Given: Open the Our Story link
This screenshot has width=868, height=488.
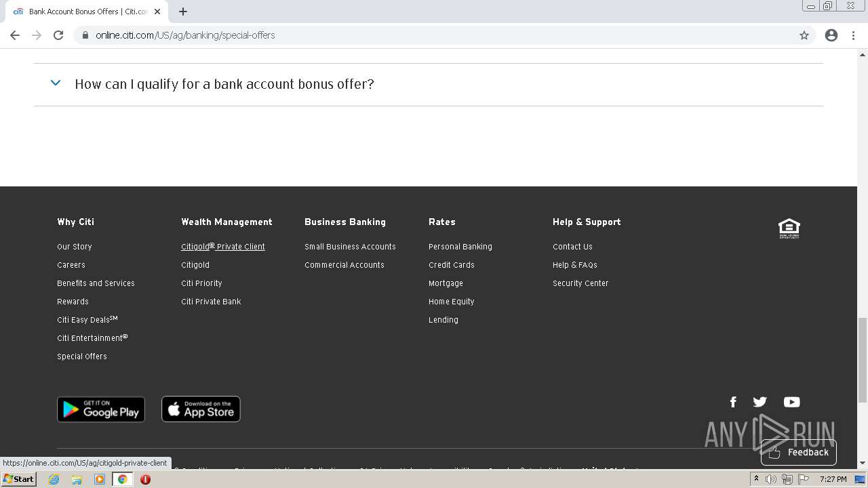Looking at the screenshot, I should pyautogui.click(x=75, y=247).
